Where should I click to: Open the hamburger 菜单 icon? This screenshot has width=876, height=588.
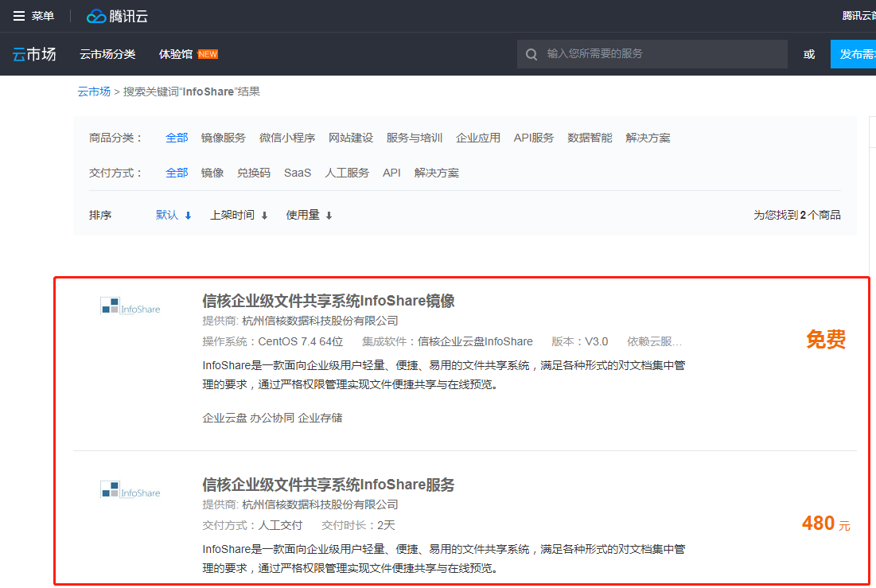point(19,16)
